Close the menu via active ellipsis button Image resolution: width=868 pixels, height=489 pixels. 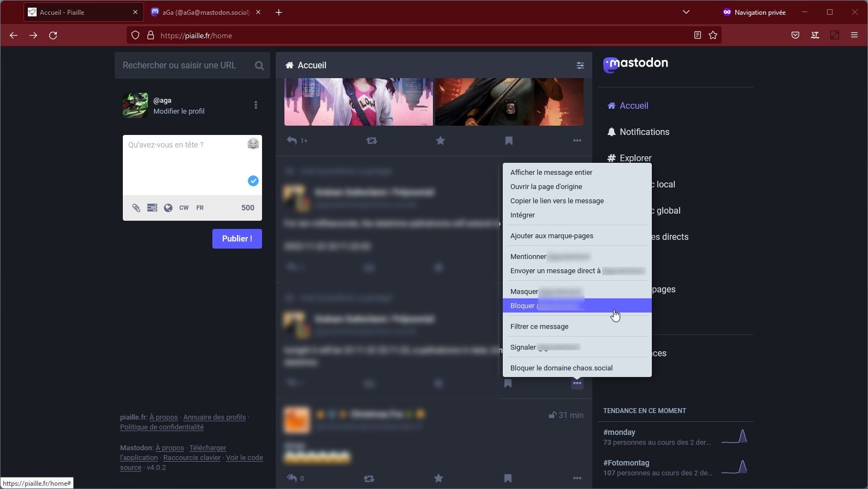(577, 383)
